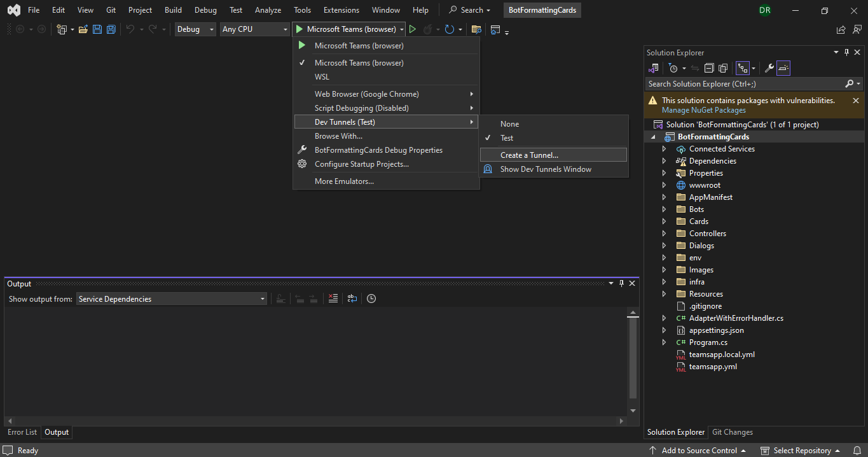This screenshot has width=868, height=457.
Task: Click the Output panel vertical scrollbar
Action: 633,362
